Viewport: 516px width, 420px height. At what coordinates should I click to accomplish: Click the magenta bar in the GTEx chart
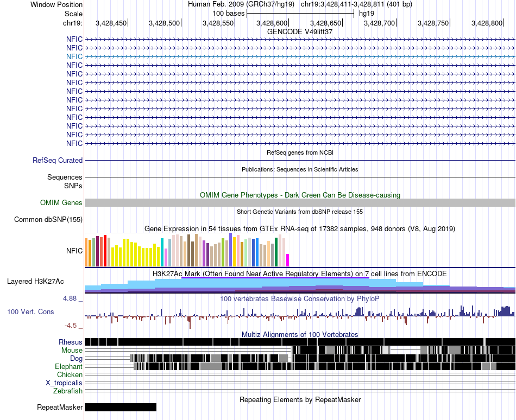(288, 260)
